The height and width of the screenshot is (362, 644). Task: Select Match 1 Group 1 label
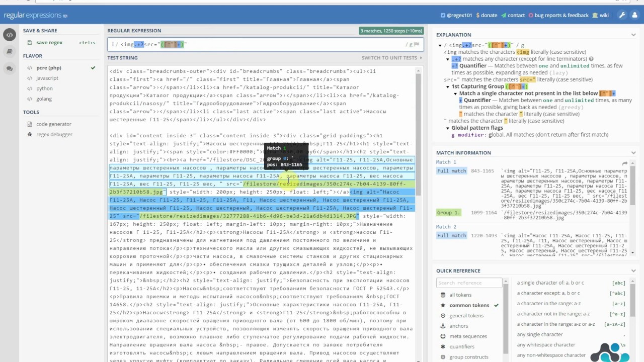point(448,213)
